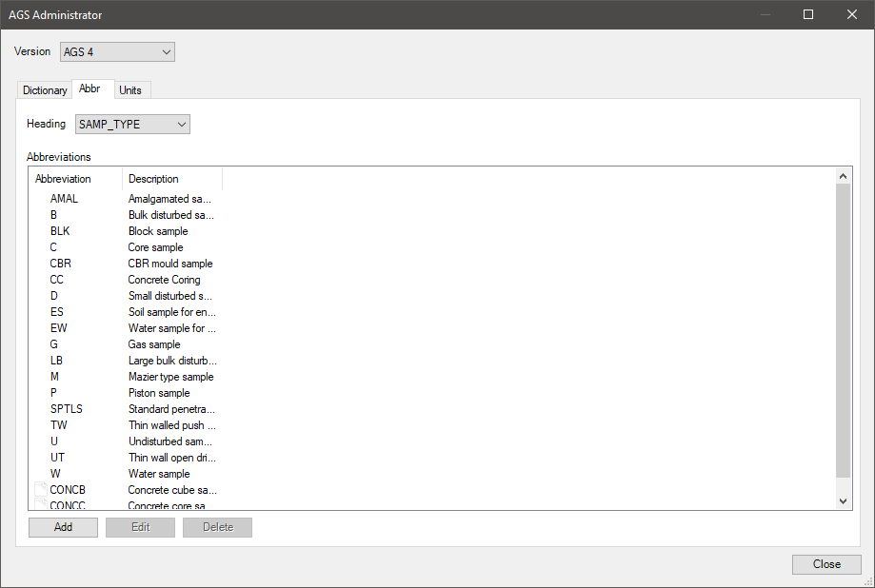
Task: Click the Delete button
Action: (x=217, y=526)
